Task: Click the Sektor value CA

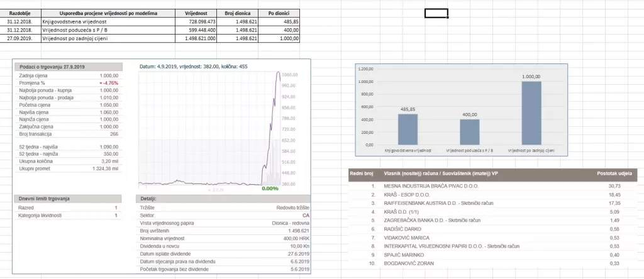Action: point(305,216)
